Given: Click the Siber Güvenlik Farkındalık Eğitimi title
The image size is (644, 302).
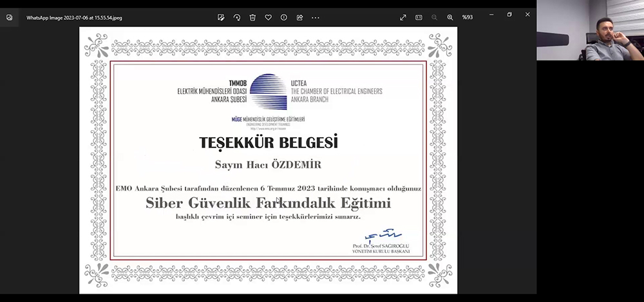Looking at the screenshot, I should click(268, 203).
